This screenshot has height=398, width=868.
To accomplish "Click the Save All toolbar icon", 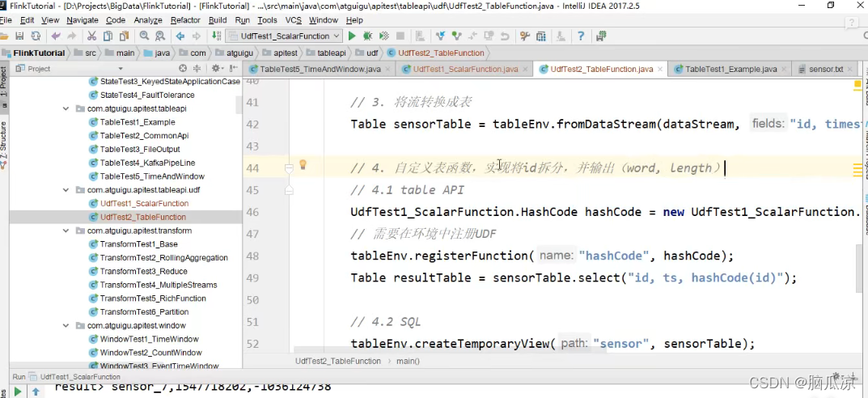I will coord(19,36).
